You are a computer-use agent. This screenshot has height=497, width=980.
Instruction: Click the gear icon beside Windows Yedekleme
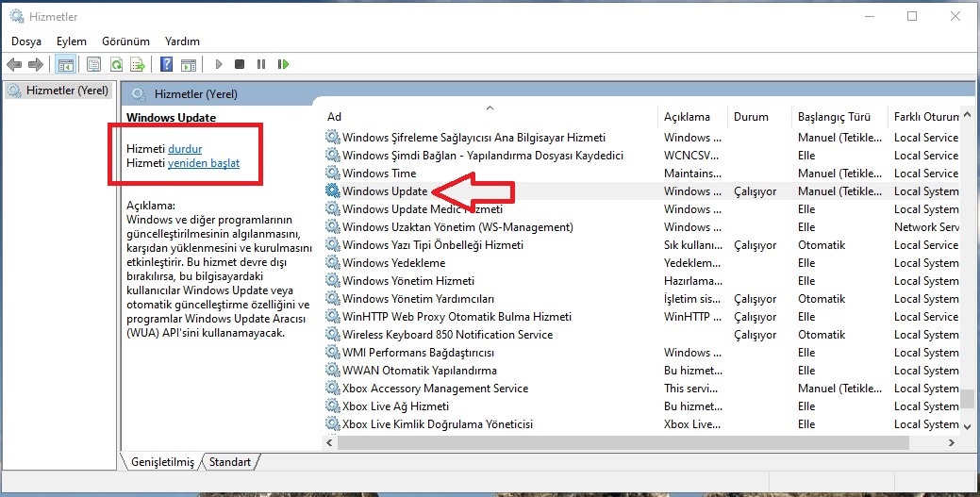pyautogui.click(x=333, y=262)
